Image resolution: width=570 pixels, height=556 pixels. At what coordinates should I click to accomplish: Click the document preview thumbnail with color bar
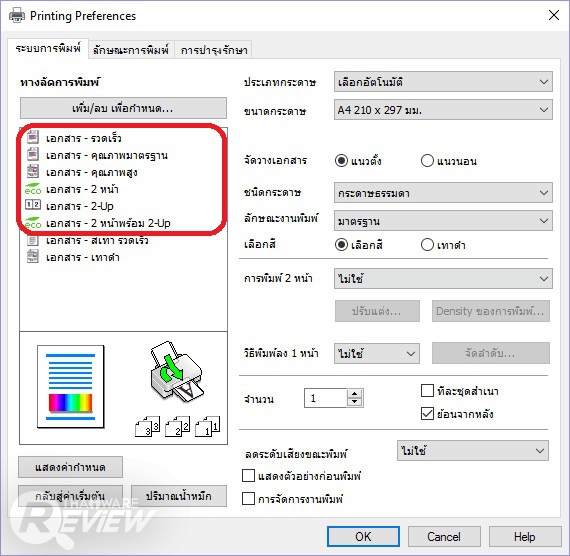point(71,387)
